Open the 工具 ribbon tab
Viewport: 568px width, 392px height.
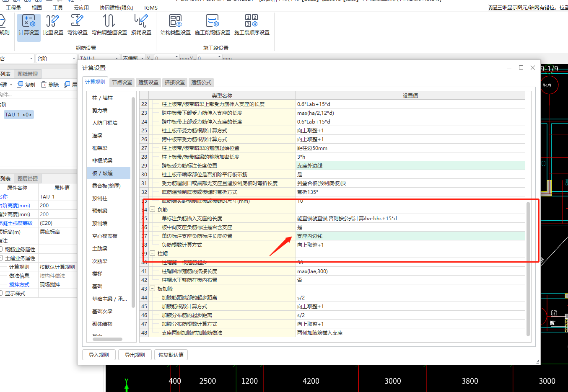[x=58, y=8]
